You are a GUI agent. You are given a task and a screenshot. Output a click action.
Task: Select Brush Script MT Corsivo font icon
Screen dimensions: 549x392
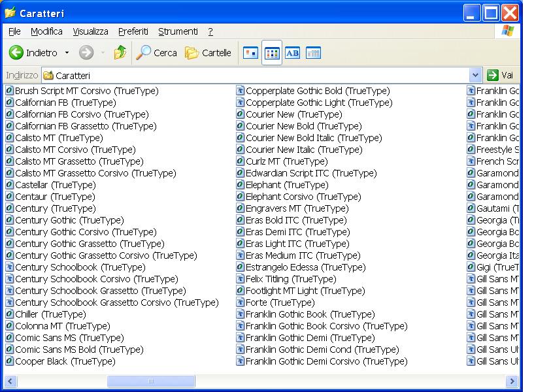pos(9,91)
